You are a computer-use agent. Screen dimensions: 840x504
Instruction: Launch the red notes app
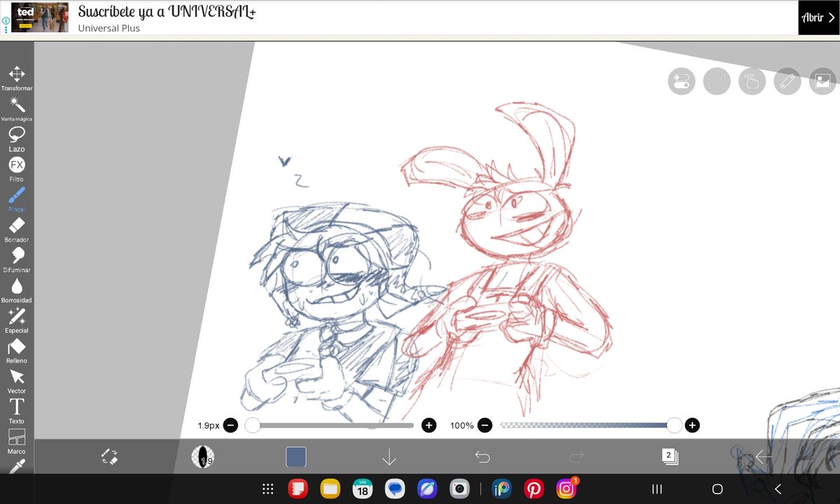pos(298,489)
